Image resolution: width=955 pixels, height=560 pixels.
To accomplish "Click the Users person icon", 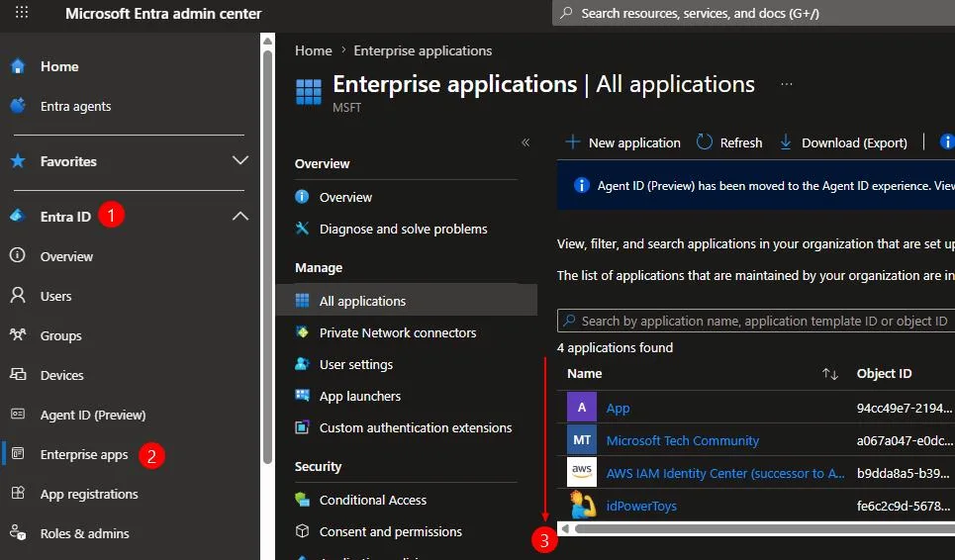I will click(18, 295).
